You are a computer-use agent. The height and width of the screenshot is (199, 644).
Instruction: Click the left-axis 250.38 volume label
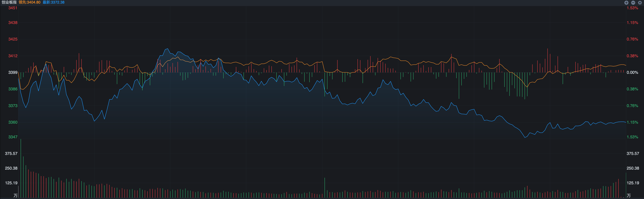(11, 168)
